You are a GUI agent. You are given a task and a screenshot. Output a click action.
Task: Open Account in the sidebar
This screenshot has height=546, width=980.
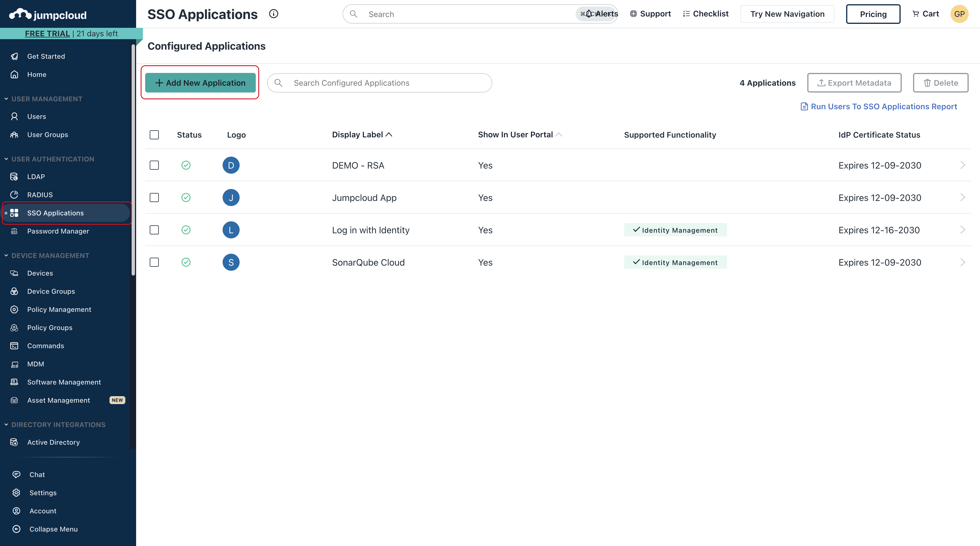43,511
